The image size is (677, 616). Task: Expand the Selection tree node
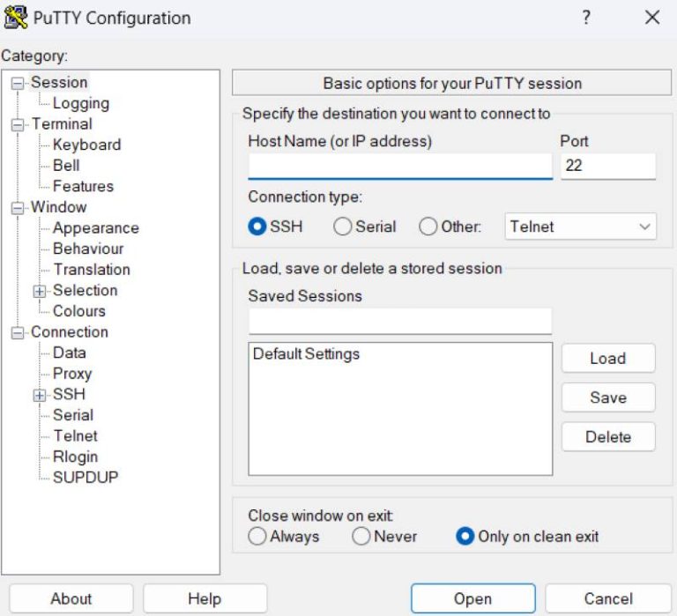pos(39,291)
